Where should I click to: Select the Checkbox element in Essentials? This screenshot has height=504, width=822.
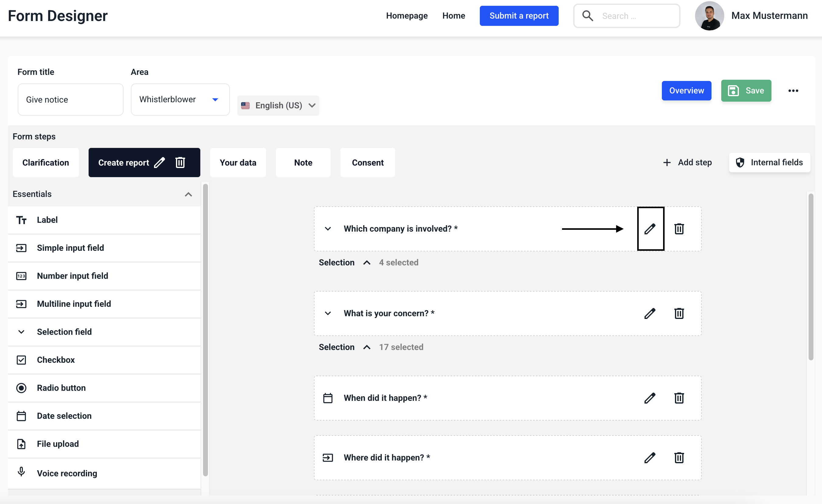click(x=56, y=360)
